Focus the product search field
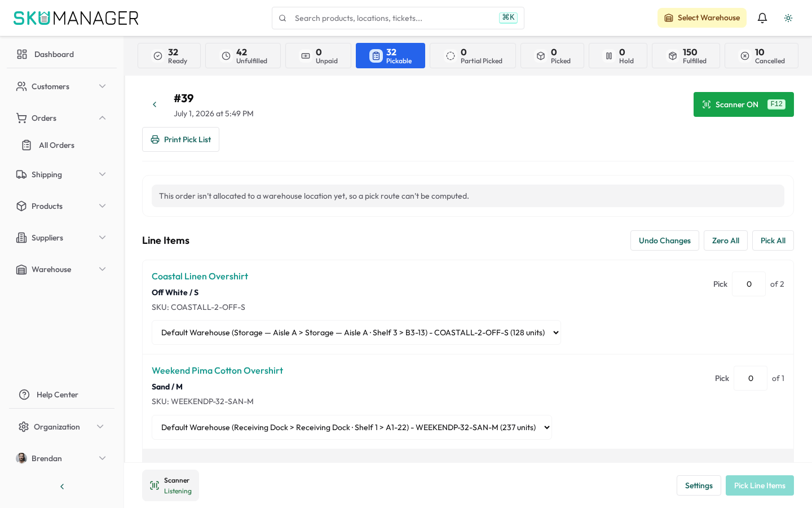 coord(398,18)
